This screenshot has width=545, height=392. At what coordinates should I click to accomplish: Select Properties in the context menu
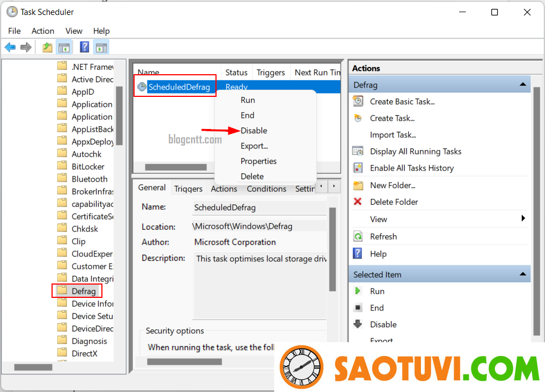[x=258, y=161]
